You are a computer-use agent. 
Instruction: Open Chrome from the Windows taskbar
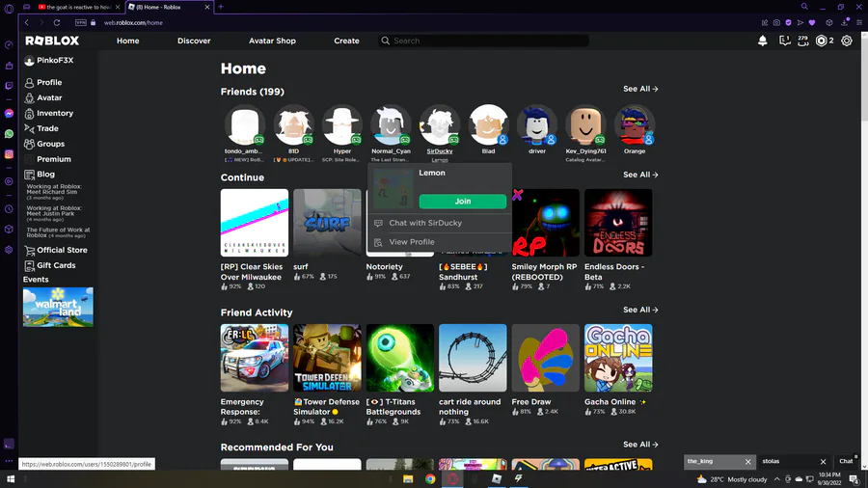coord(430,479)
